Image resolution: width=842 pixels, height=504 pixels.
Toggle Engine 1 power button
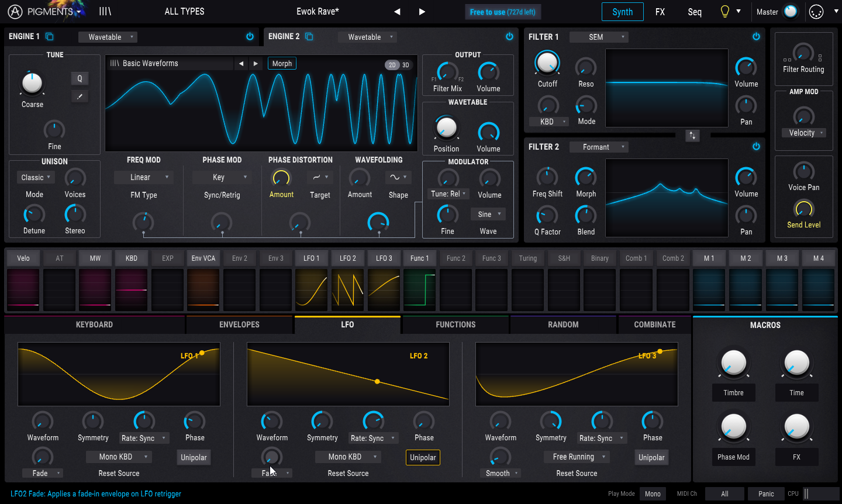tap(250, 36)
